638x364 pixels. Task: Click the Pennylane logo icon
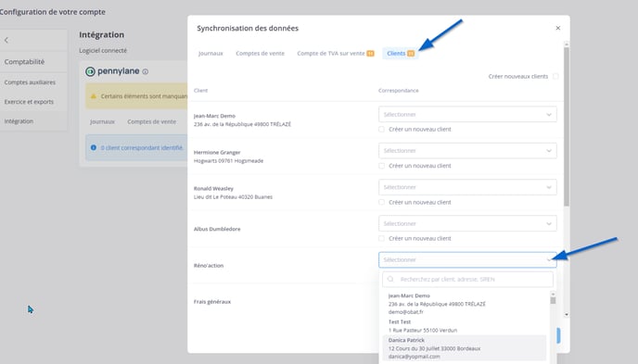[x=90, y=71]
